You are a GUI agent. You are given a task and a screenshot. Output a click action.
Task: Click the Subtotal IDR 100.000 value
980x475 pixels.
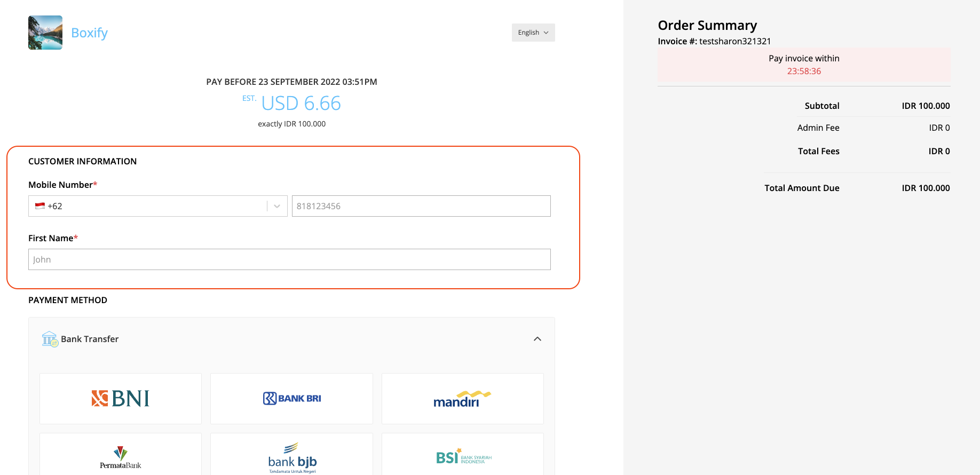coord(926,106)
